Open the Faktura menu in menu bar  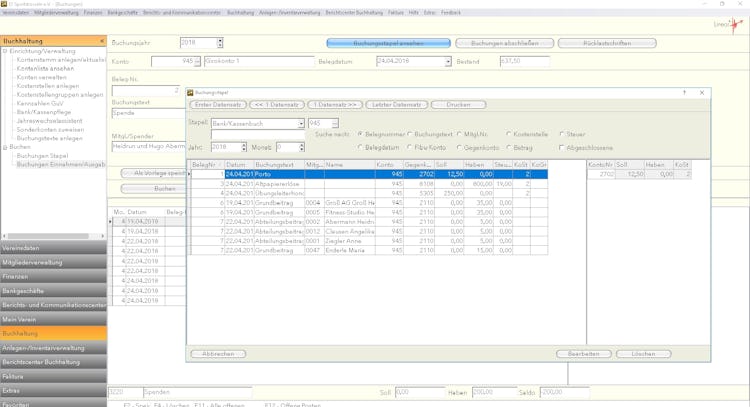click(x=394, y=11)
